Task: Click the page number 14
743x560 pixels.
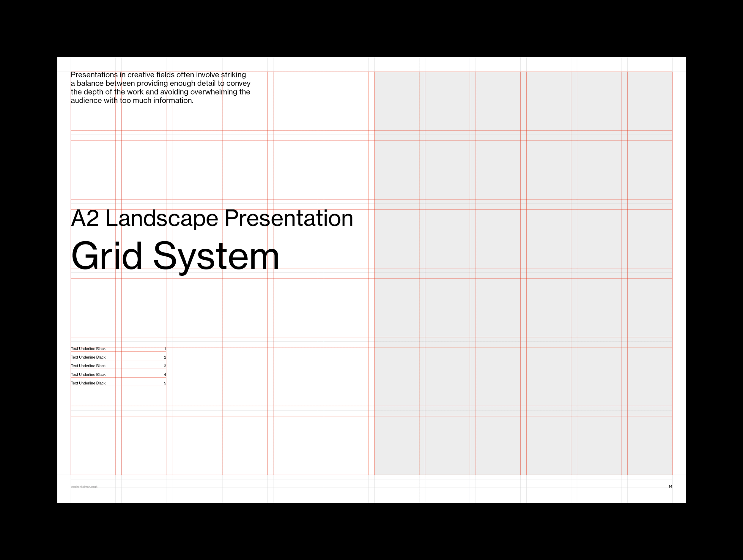Action: 670,487
